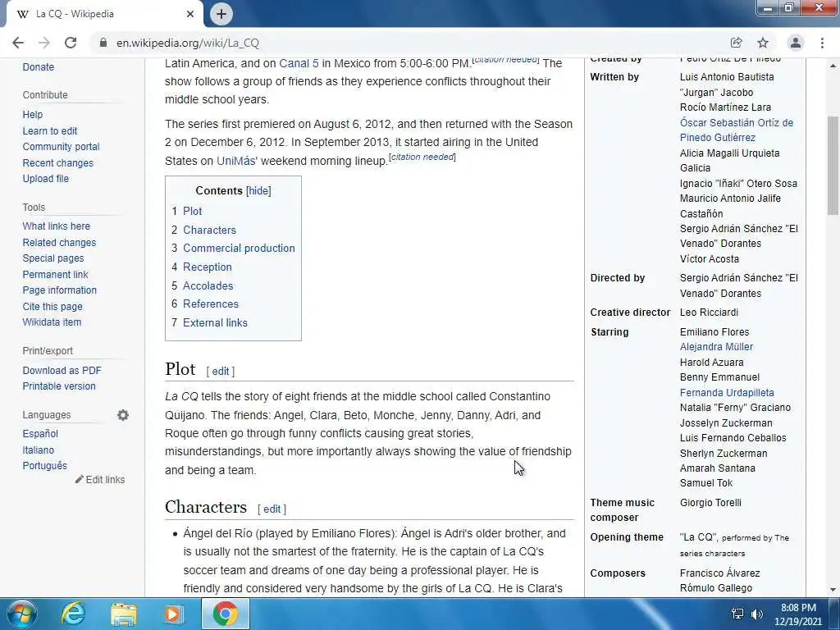
Task: Click the volume speaker tray icon
Action: [757, 614]
